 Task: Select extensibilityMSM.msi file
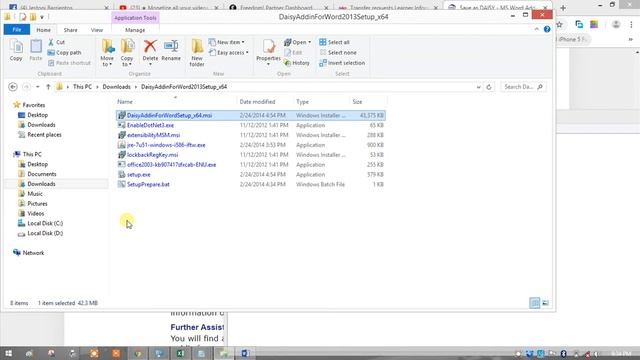coord(251,135)
